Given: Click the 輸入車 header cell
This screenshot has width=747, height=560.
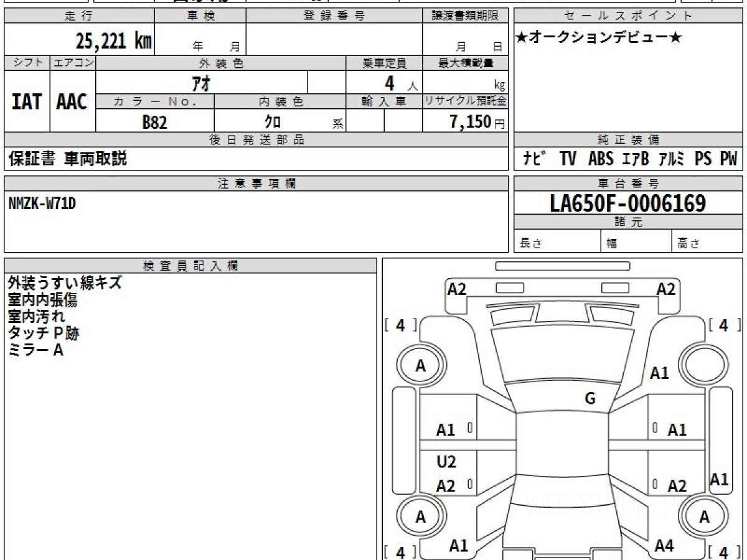Looking at the screenshot, I should tap(384, 101).
